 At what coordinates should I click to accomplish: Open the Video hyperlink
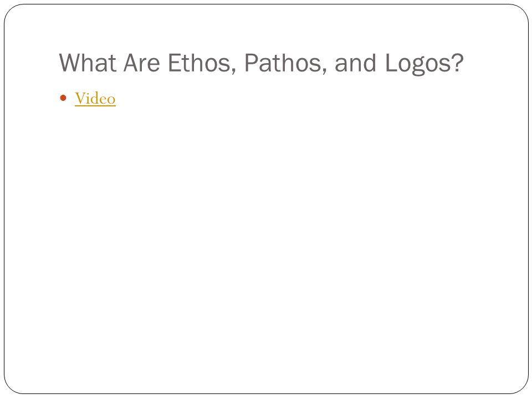point(95,99)
